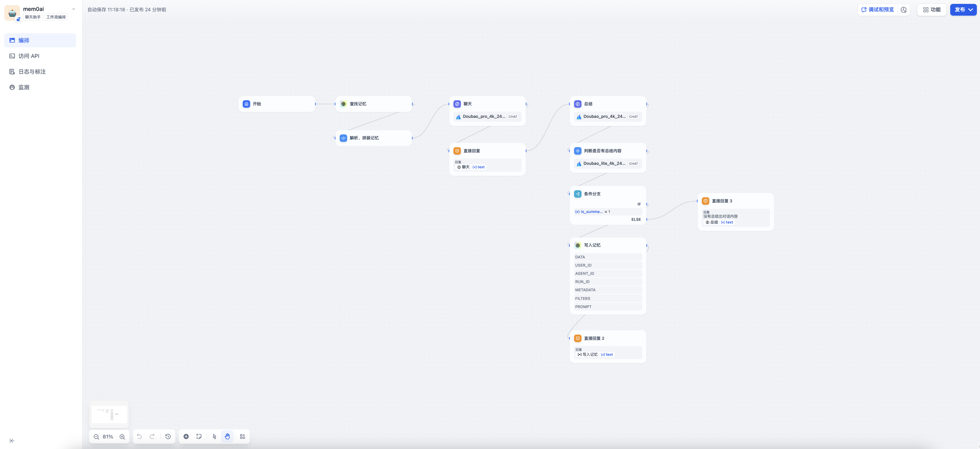
Task: Expand the mem0ai app name chevron
Action: (74, 9)
